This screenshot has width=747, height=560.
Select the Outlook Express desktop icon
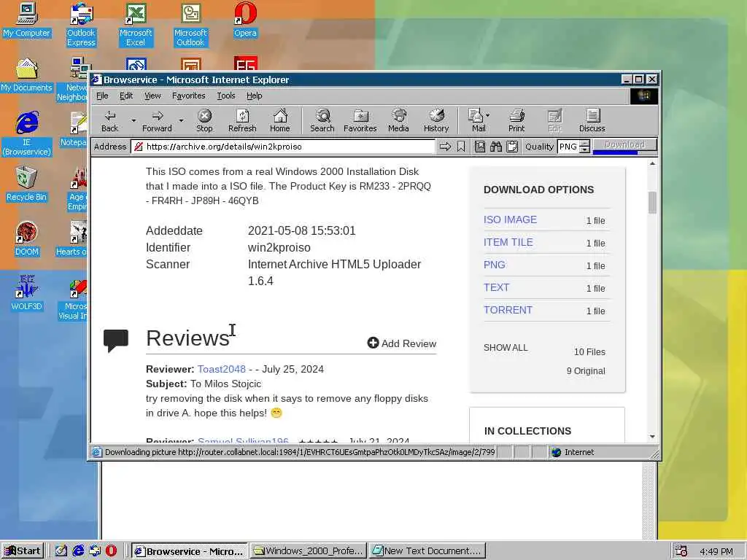tap(81, 25)
